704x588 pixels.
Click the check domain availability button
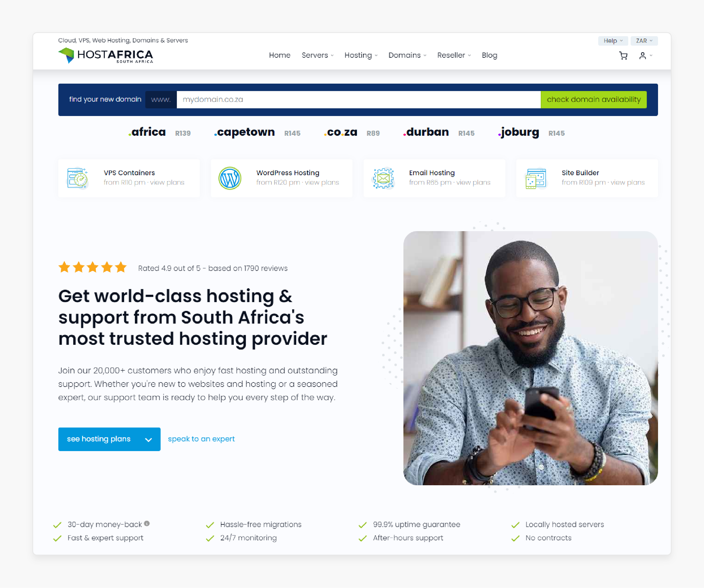coord(593,99)
